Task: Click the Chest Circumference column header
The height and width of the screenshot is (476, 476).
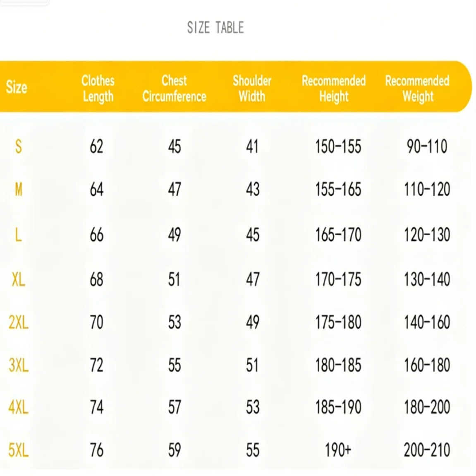Action: click(x=174, y=89)
